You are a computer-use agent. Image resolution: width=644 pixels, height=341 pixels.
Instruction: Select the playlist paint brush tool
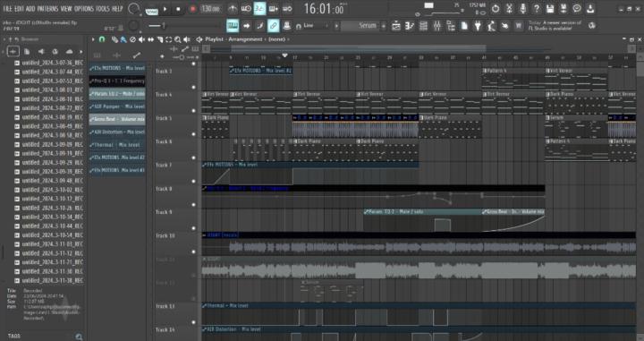click(123, 39)
